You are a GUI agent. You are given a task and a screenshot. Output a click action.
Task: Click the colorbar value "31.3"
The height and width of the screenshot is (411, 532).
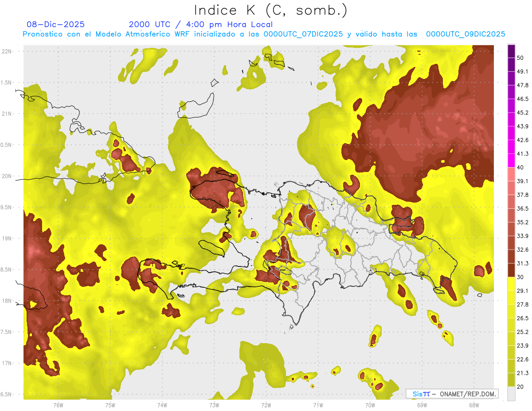coord(522,263)
